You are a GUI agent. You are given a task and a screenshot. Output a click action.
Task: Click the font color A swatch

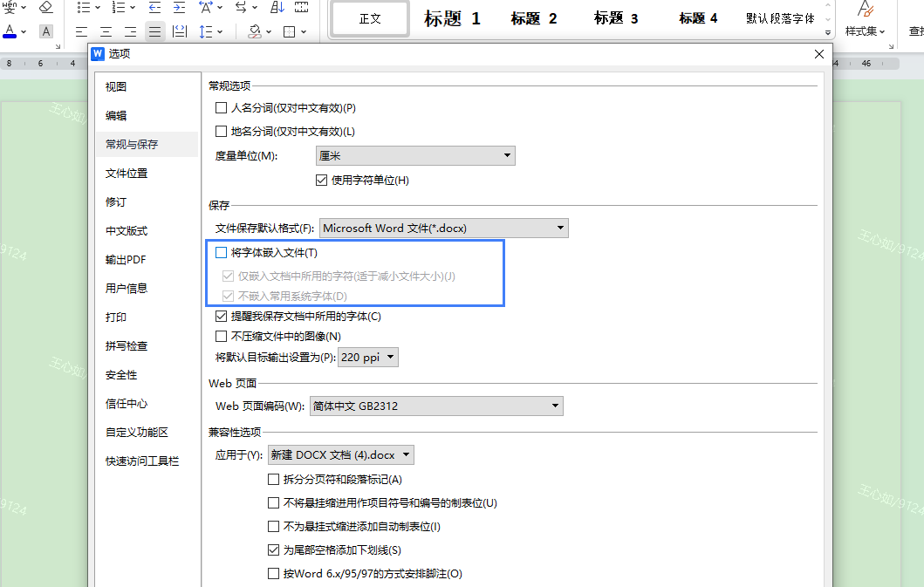click(10, 32)
